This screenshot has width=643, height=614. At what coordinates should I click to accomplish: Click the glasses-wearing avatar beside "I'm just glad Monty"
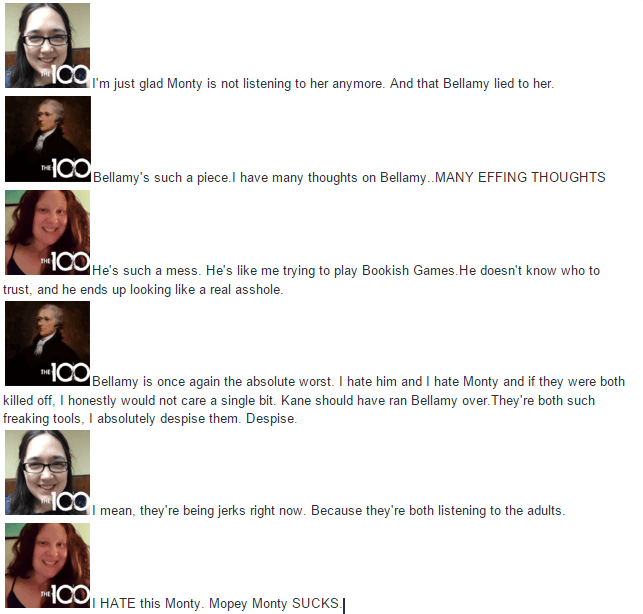47,45
